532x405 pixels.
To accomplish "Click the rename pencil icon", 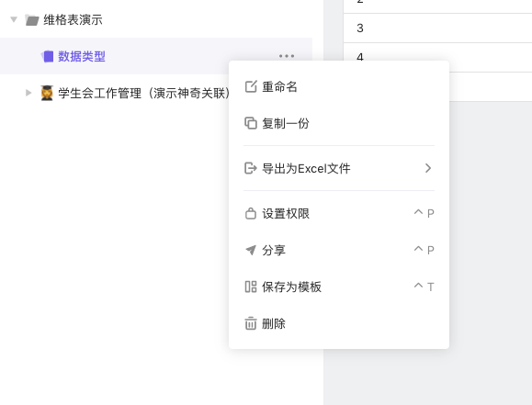I will pyautogui.click(x=251, y=86).
